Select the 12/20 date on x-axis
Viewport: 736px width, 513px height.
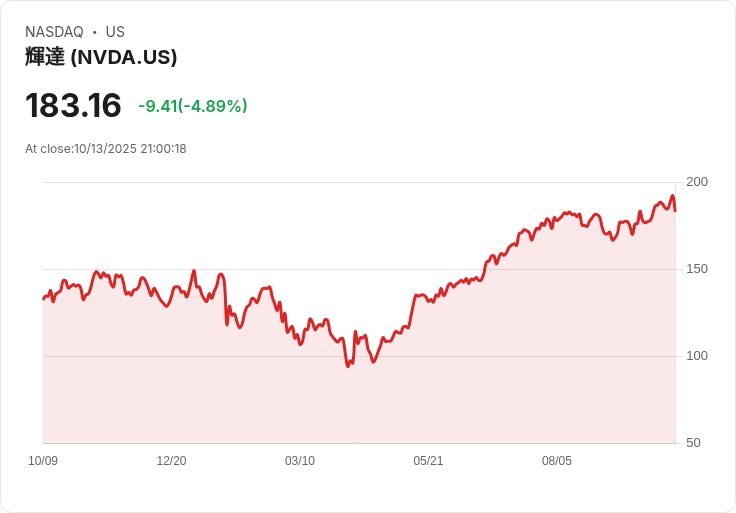(171, 461)
